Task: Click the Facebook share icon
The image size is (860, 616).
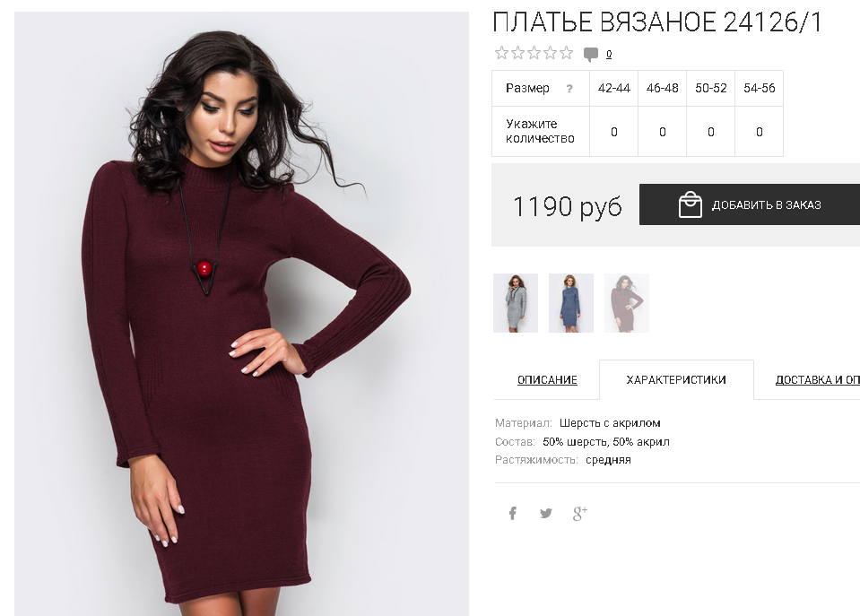Action: pyautogui.click(x=512, y=514)
